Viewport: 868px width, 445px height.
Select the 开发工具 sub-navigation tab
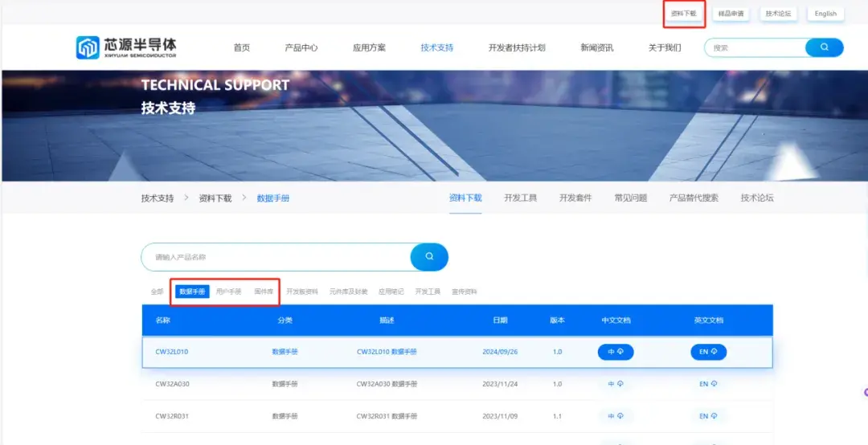(520, 198)
